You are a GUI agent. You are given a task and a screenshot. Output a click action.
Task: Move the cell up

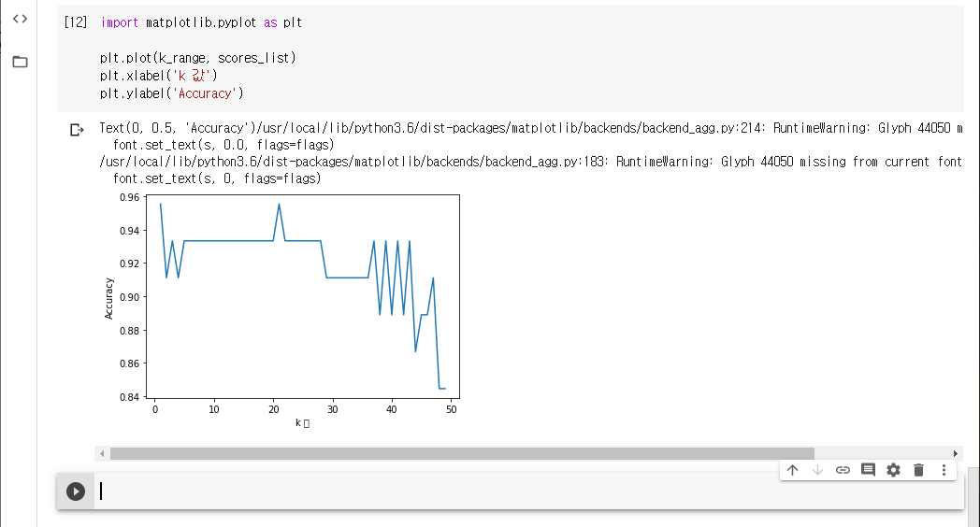pos(792,470)
